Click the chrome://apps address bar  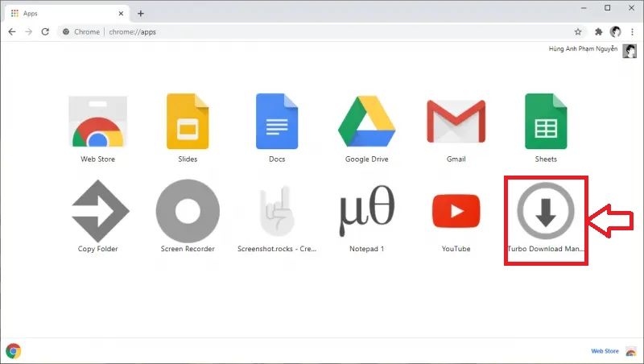coord(320,31)
